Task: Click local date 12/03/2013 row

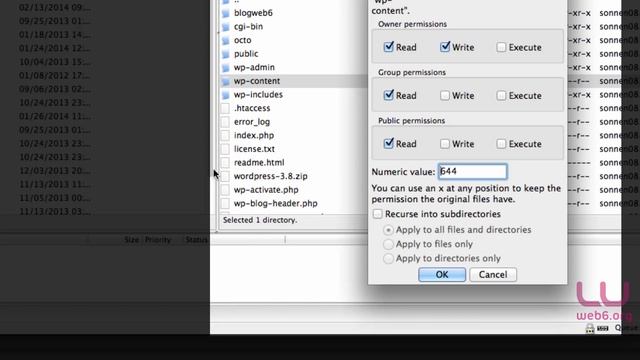Action: 55,171
